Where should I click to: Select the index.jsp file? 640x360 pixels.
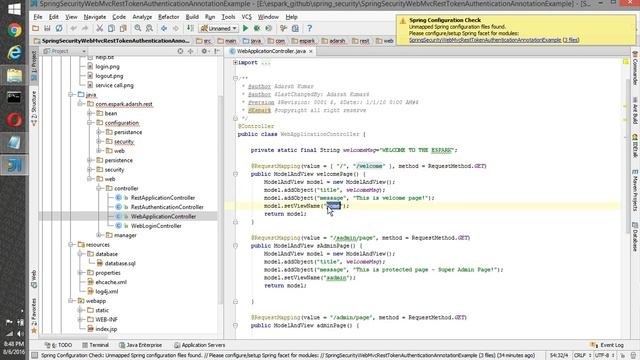[106, 329]
